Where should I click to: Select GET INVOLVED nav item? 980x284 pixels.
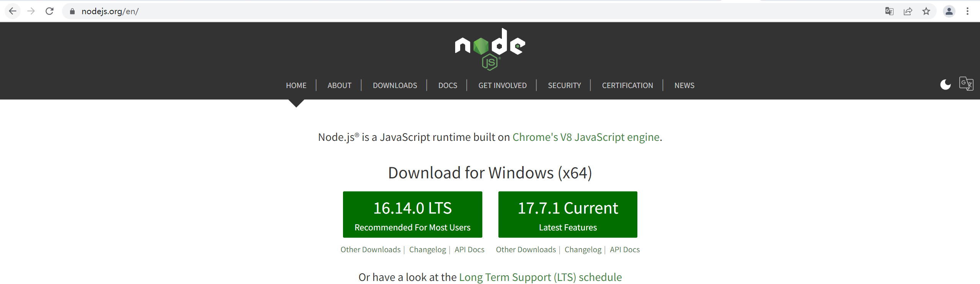point(502,85)
